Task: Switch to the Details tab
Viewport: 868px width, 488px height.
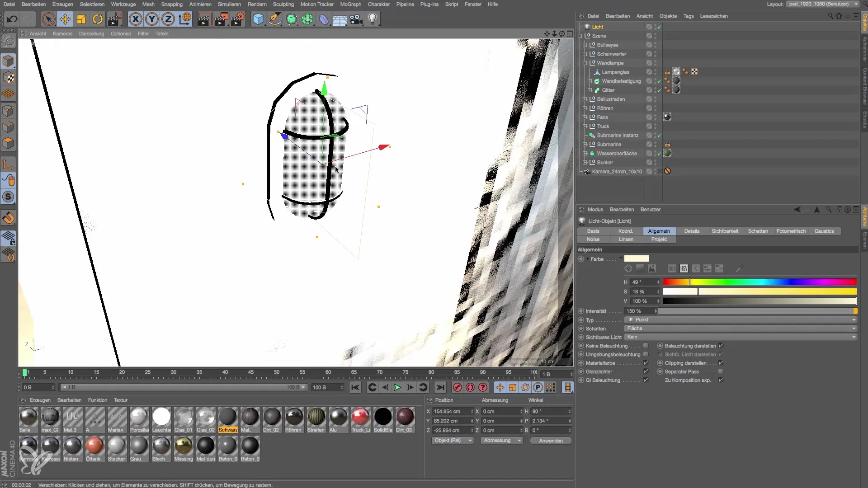Action: pyautogui.click(x=692, y=231)
